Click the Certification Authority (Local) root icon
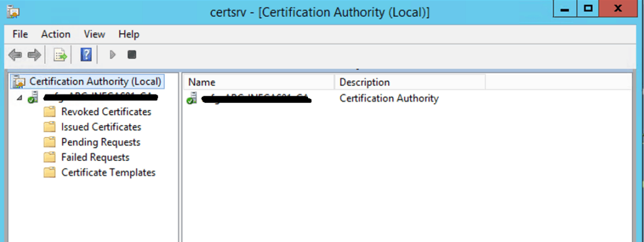 point(18,81)
